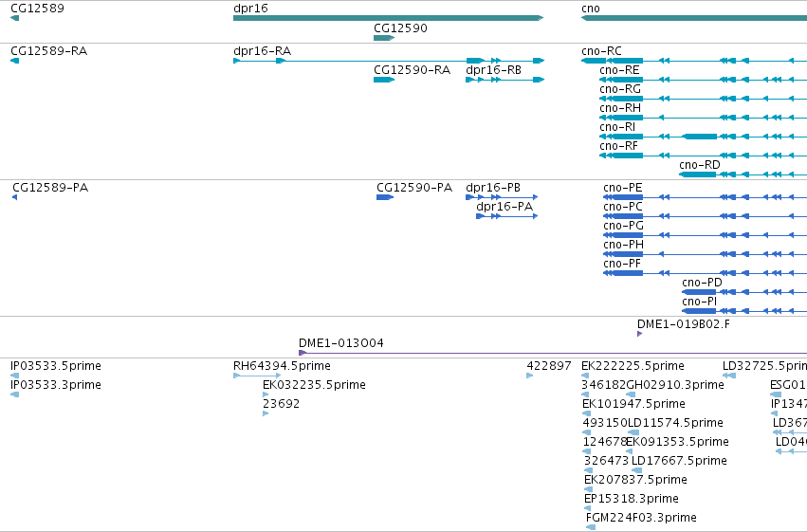Click the CG12590-RA transcript glyph
Screen dimensions: 807x532
point(384,80)
